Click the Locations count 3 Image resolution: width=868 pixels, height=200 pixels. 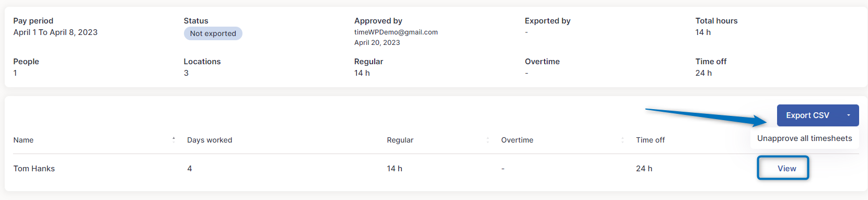point(186,73)
